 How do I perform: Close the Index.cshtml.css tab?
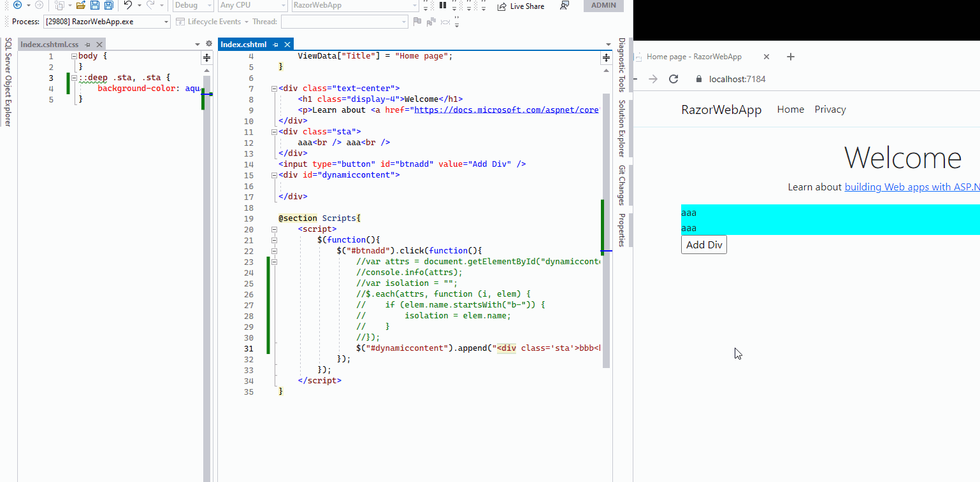tap(99, 45)
